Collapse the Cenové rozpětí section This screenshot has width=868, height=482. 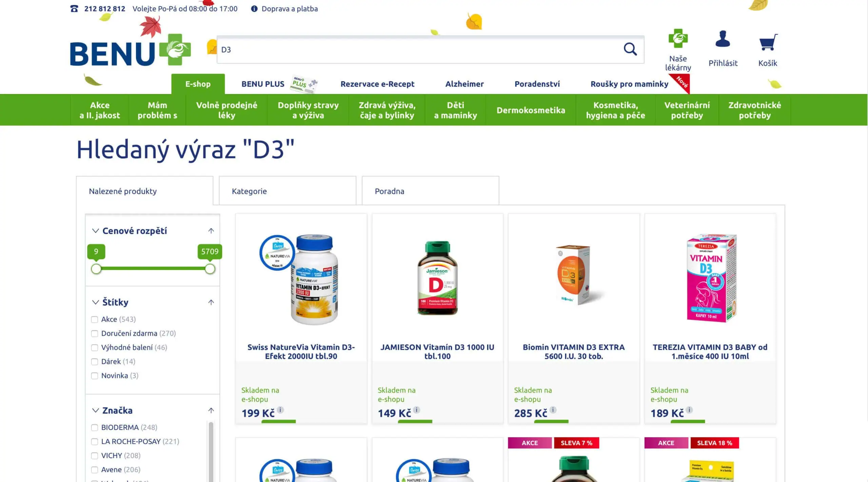tap(211, 230)
